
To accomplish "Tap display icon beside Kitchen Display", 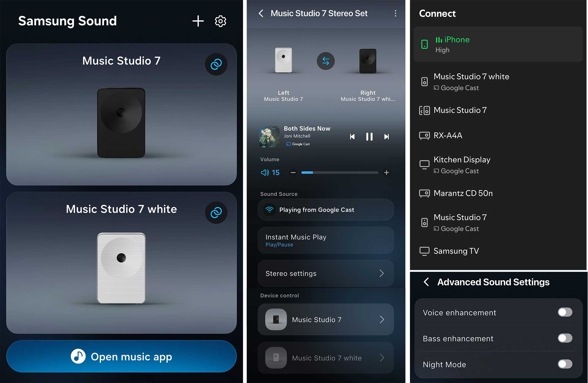I will tap(424, 165).
